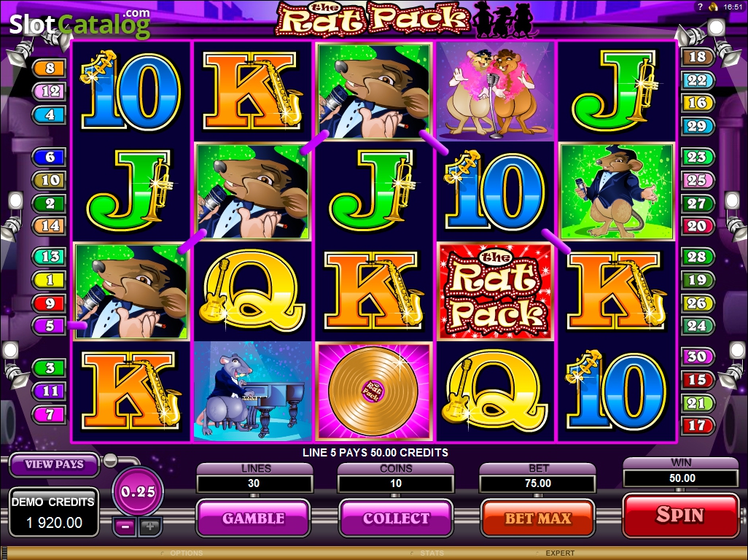Click the standing rat in tuxedo symbol

[x=617, y=191]
